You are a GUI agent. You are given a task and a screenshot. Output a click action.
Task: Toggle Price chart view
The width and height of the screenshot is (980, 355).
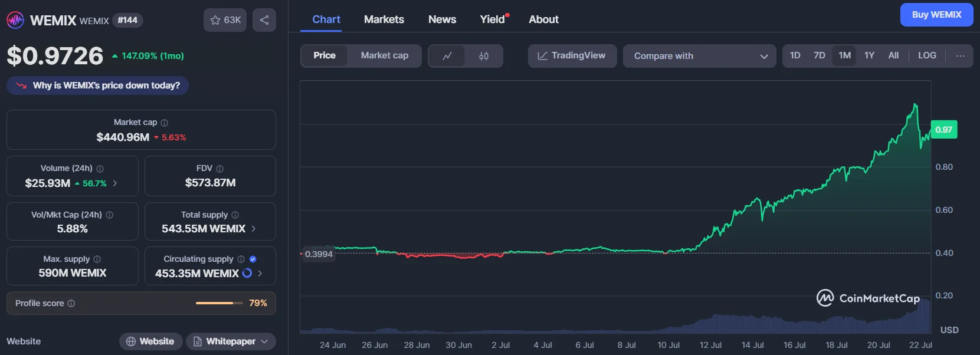(x=325, y=55)
